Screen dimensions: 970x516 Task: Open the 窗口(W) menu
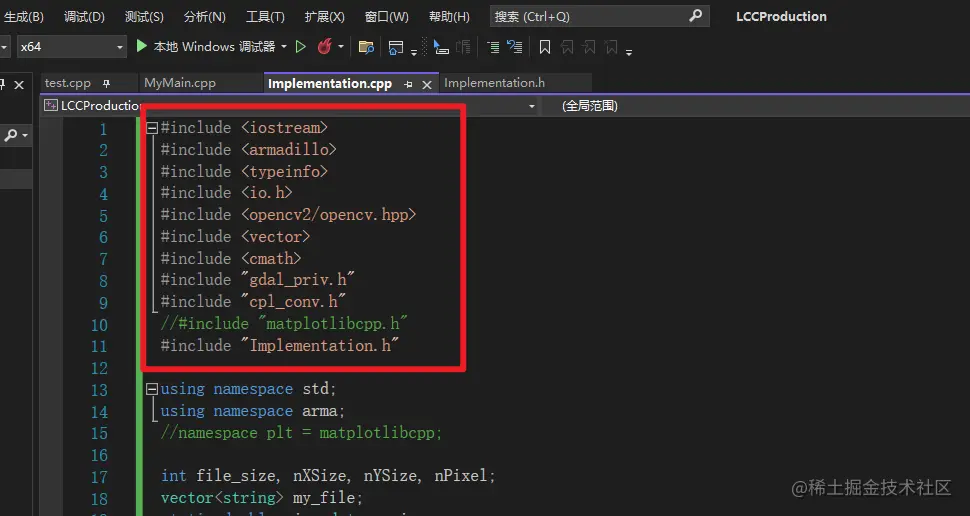click(x=387, y=17)
